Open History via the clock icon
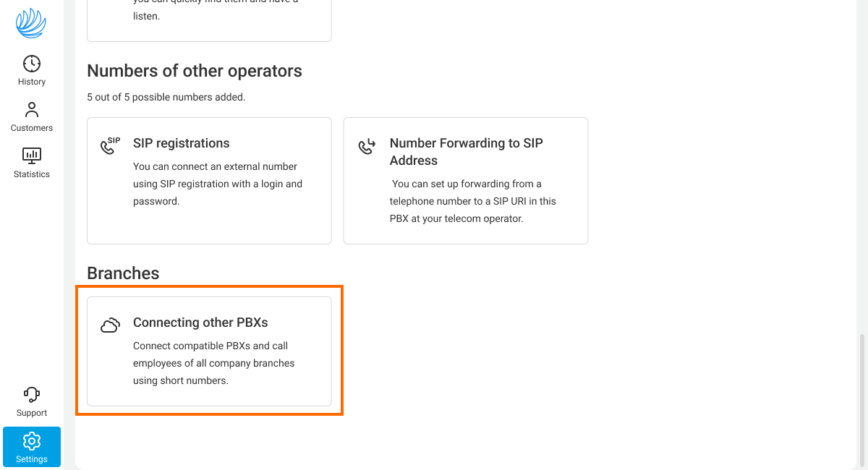Image resolution: width=868 pixels, height=470 pixels. tap(32, 64)
